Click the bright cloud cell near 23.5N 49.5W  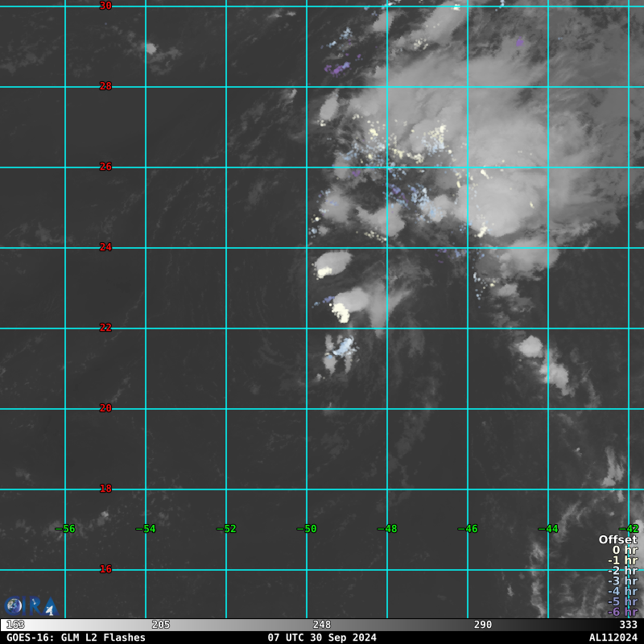(332, 263)
